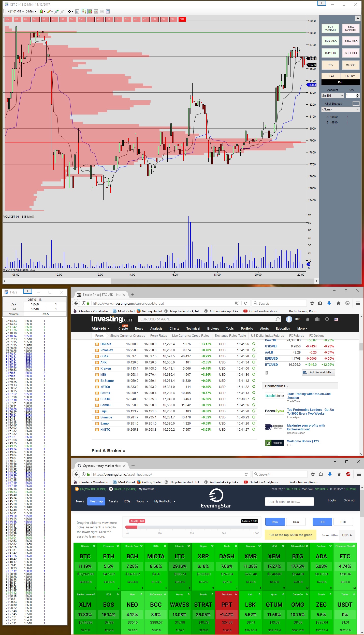The width and height of the screenshot is (364, 635).
Task: Toggle the ES- instrument link button
Action: (63, 19)
